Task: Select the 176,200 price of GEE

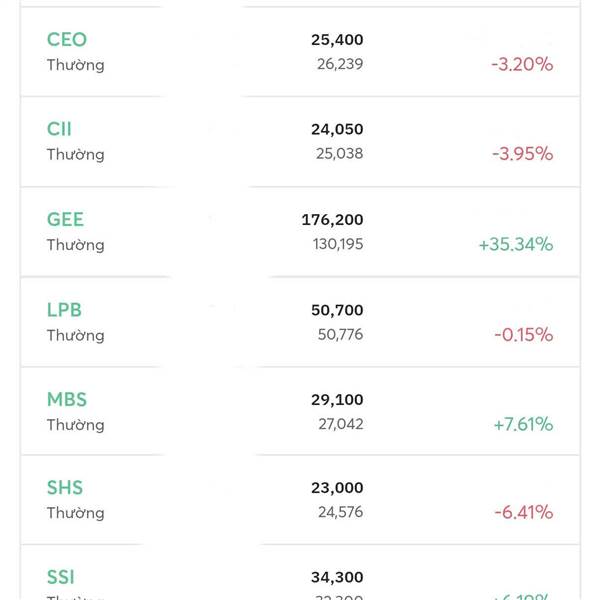Action: [332, 220]
